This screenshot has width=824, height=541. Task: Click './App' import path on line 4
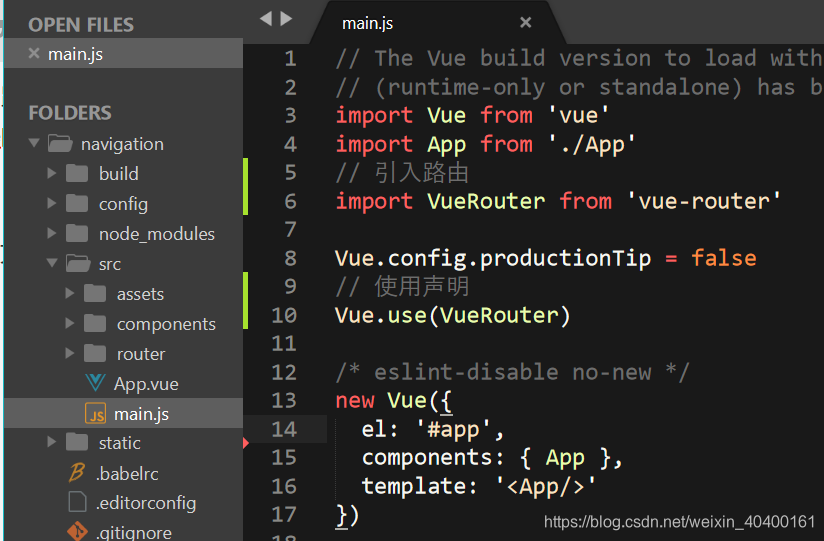[x=592, y=144]
